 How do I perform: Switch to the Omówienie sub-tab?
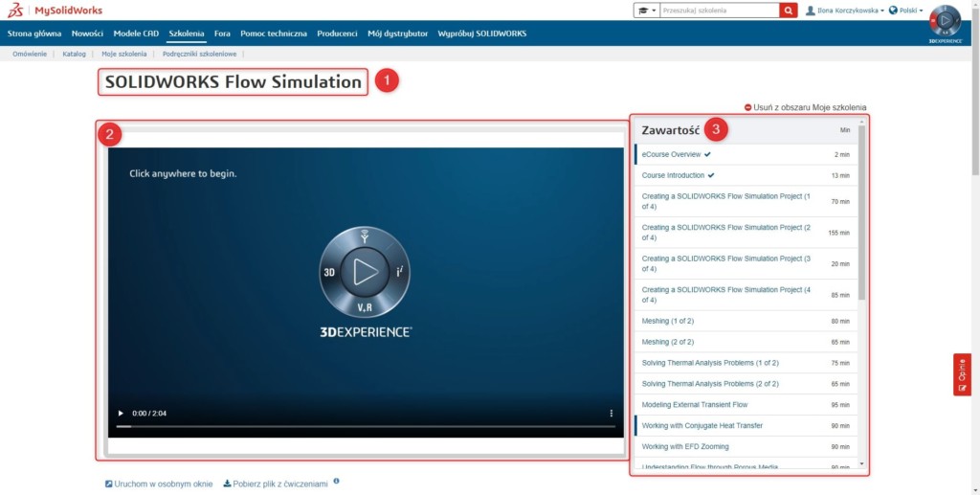click(30, 55)
